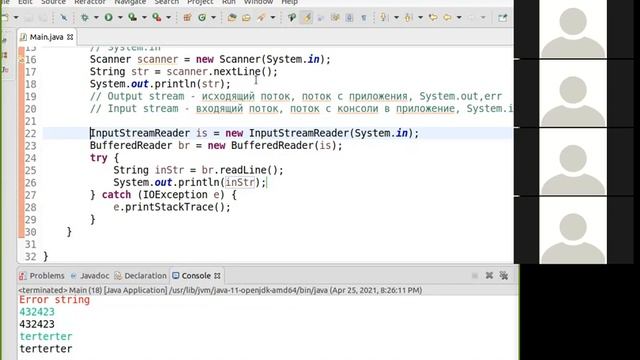Click the warning marker on line 16
The width and height of the screenshot is (640, 360).
pyautogui.click(x=21, y=60)
